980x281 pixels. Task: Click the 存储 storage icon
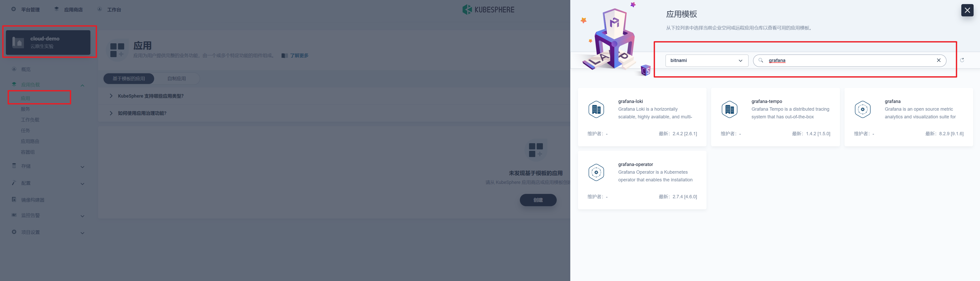point(14,166)
